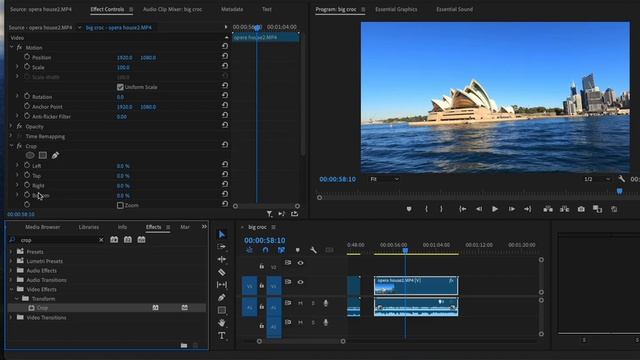Select the Track Select Forward tool
The height and width of the screenshot is (360, 640).
[222, 247]
